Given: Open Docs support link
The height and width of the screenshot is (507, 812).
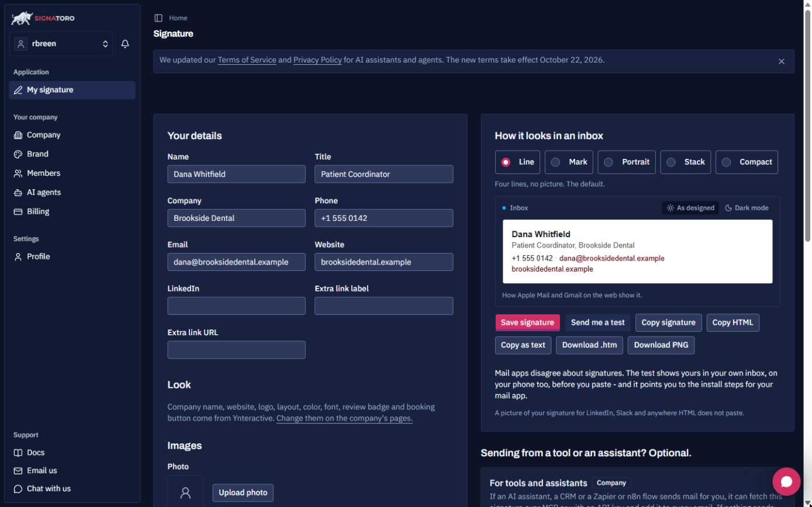Looking at the screenshot, I should [72, 453].
